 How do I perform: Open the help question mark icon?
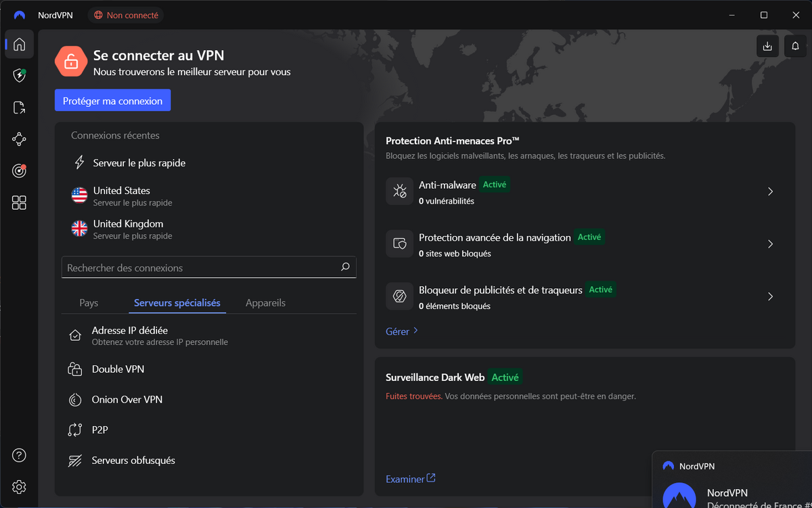click(x=18, y=455)
